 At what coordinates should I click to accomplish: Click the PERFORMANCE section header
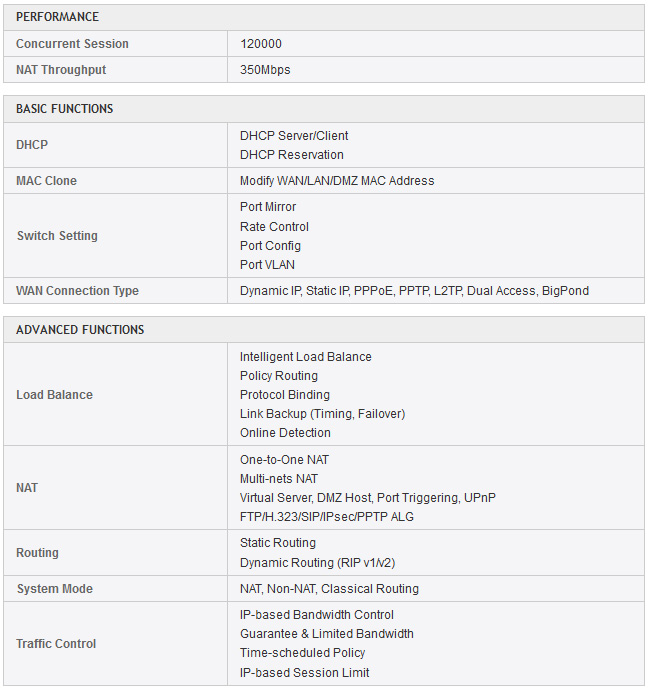57,17
